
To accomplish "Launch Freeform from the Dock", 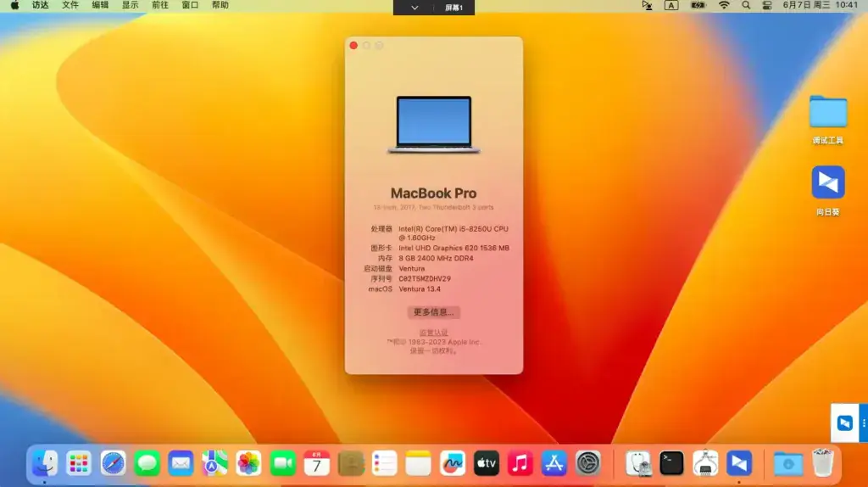I will click(x=453, y=463).
